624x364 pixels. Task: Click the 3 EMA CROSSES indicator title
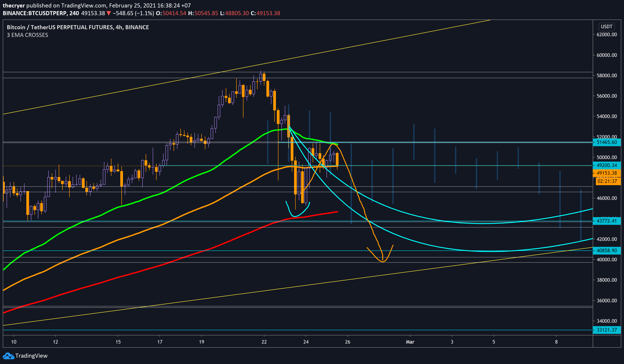(27, 35)
